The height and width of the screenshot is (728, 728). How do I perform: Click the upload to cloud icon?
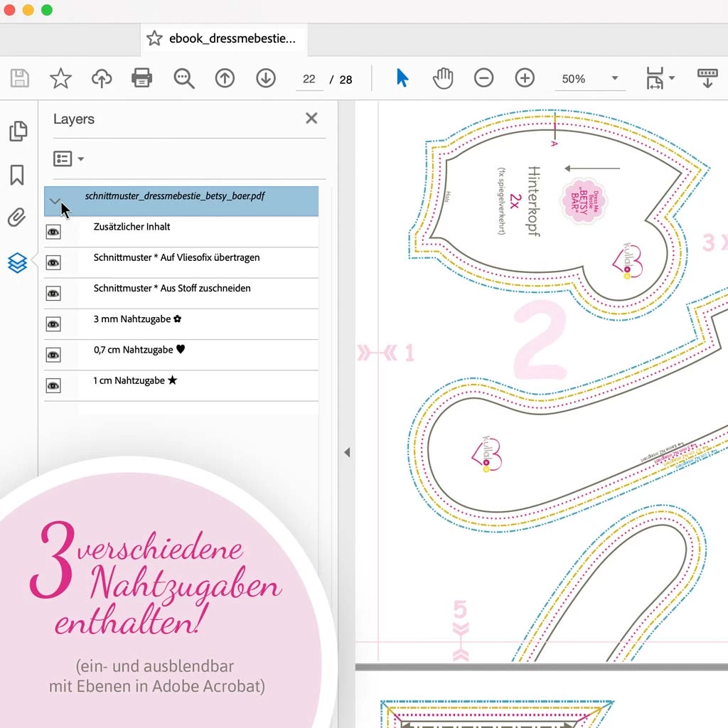(x=102, y=79)
